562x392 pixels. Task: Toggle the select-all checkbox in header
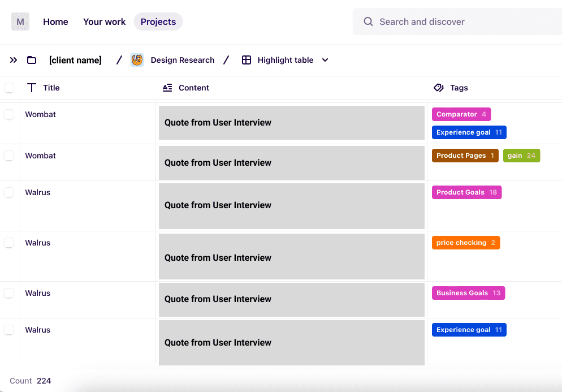point(9,88)
